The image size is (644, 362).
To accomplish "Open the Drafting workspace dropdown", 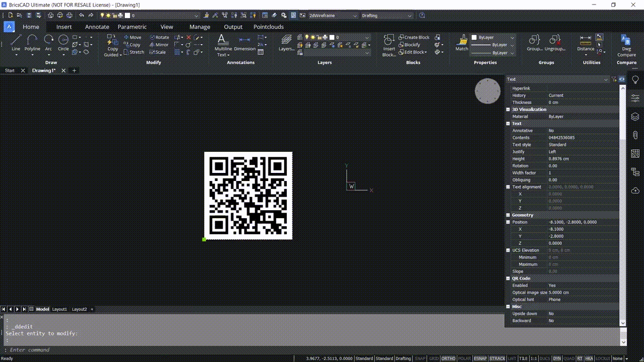I will tap(387, 16).
